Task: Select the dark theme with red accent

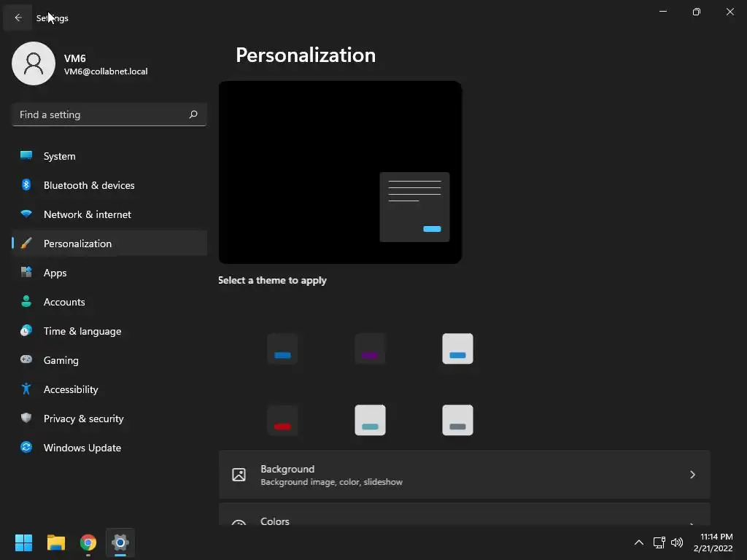Action: coord(282,420)
